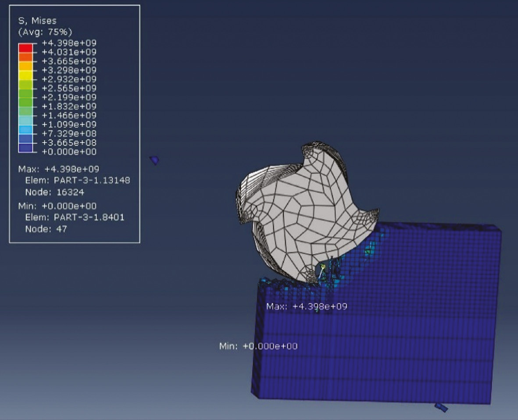
Task: Click the +4.031e+09 legend value
Action: point(69,52)
